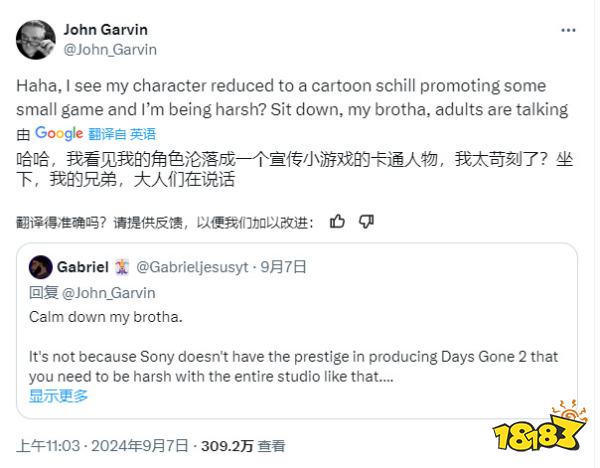Open the @Gabrieljesusyt handle link

193,267
